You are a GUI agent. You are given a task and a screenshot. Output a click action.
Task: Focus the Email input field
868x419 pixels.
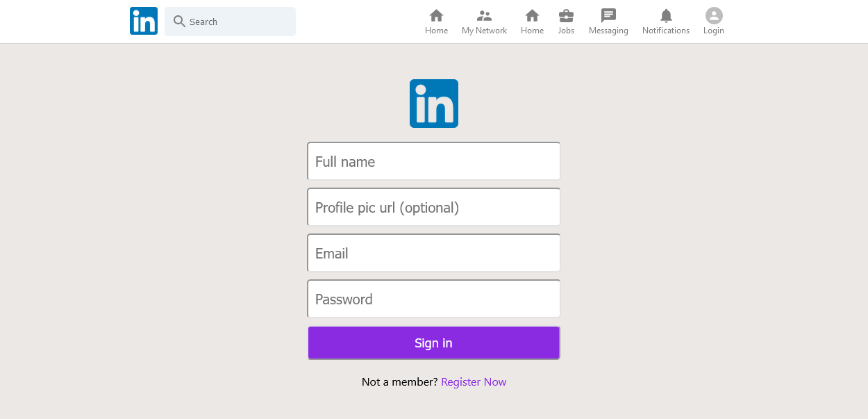click(434, 253)
